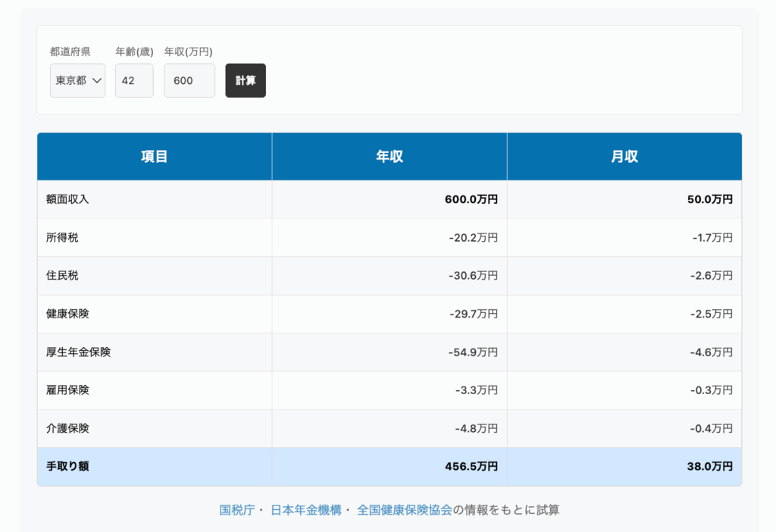Click the 住民税 row label
The height and width of the screenshot is (532, 776).
click(x=62, y=276)
